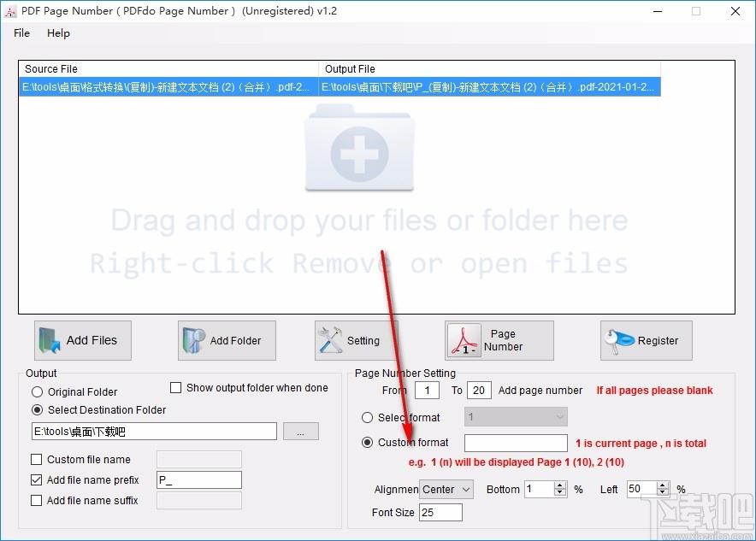Viewport: 756px width, 541px height.
Task: Select the Select Destination Folder option
Action: point(37,410)
